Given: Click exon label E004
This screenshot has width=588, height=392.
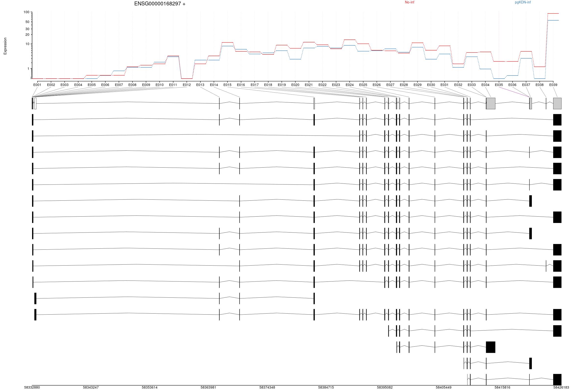Looking at the screenshot, I should coord(78,85).
